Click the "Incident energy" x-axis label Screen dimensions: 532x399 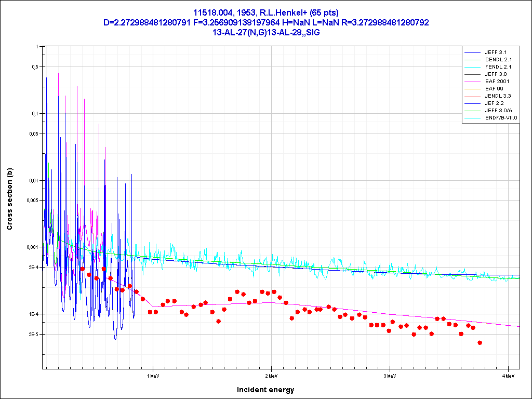265,390
